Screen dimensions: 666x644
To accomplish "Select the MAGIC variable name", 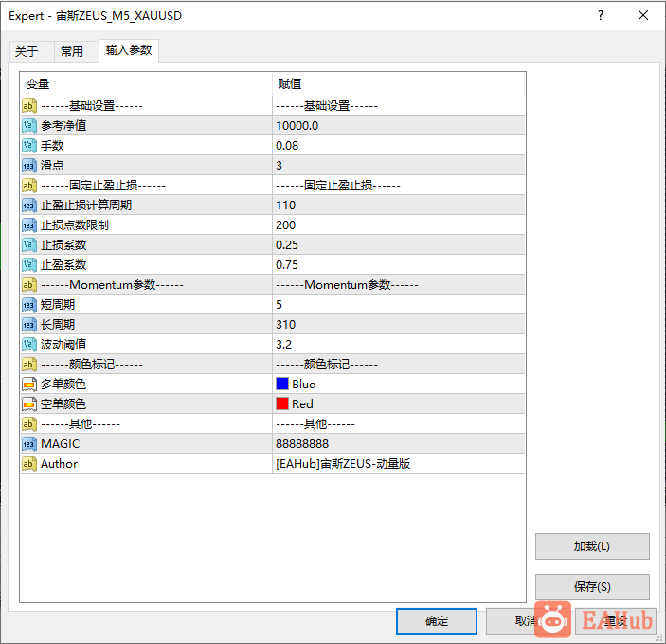I will point(61,444).
